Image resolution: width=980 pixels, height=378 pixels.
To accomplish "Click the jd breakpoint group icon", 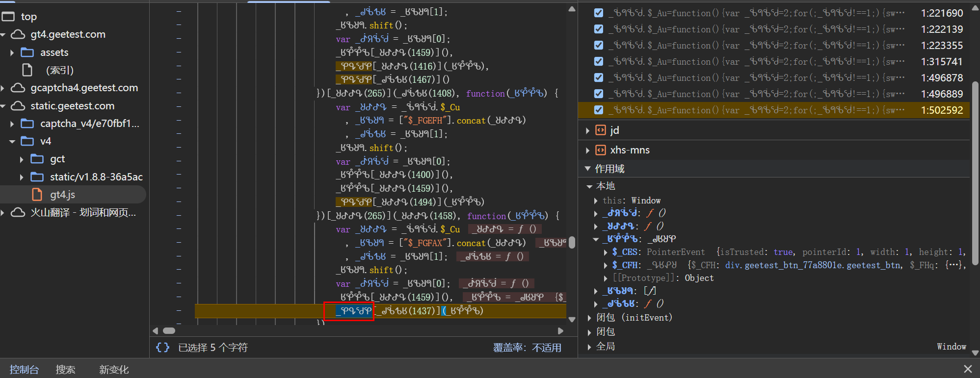I will [x=601, y=130].
